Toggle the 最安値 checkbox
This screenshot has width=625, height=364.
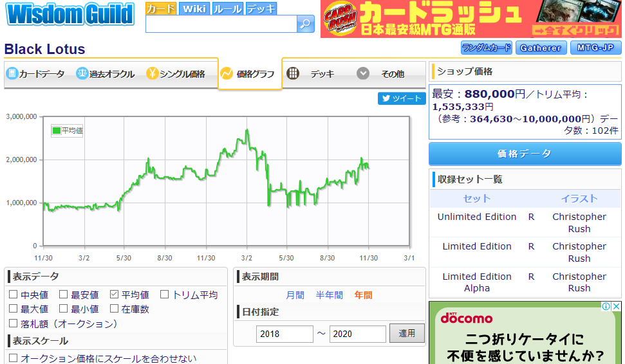coord(63,295)
